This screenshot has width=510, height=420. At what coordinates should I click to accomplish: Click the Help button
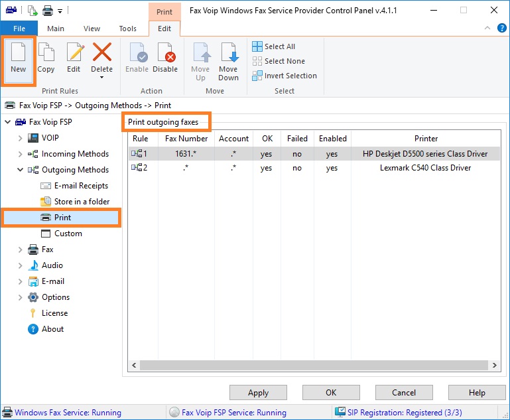coord(477,393)
